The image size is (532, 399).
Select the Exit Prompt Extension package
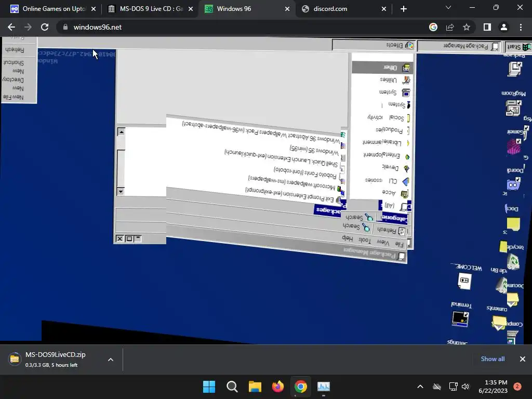(289, 194)
